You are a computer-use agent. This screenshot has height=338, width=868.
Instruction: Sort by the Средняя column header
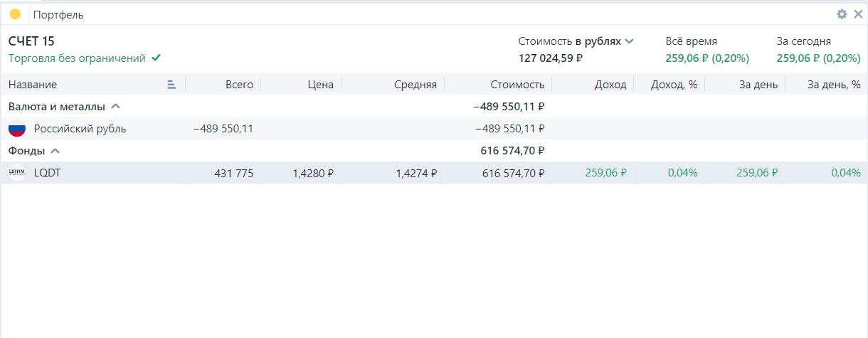click(416, 85)
